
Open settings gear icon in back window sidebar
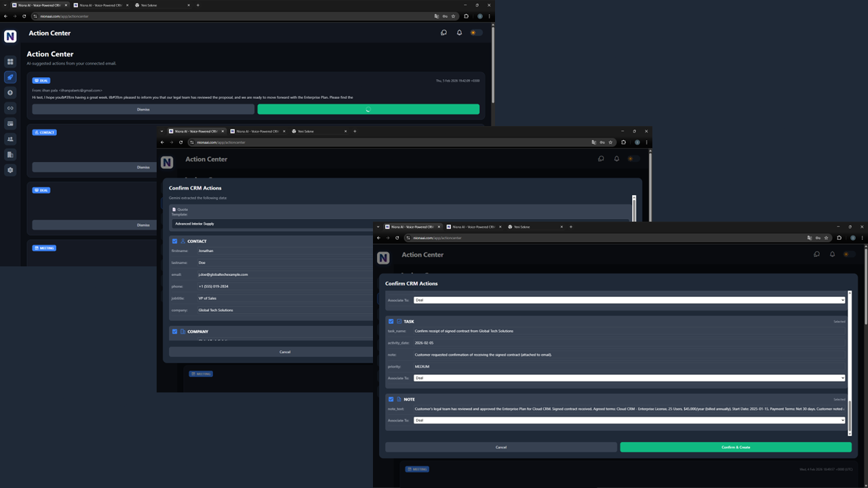point(10,170)
